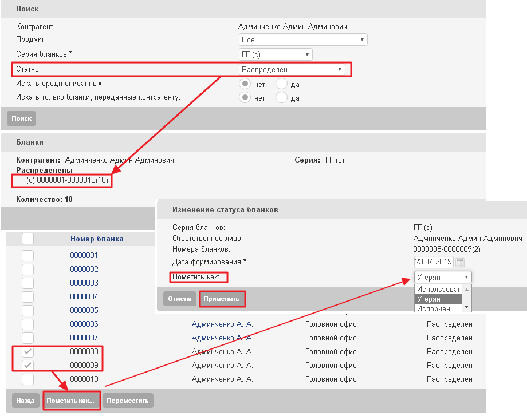Image resolution: width=527 pixels, height=420 pixels.
Task: Click the Отмена button in dialog
Action: pyautogui.click(x=180, y=299)
